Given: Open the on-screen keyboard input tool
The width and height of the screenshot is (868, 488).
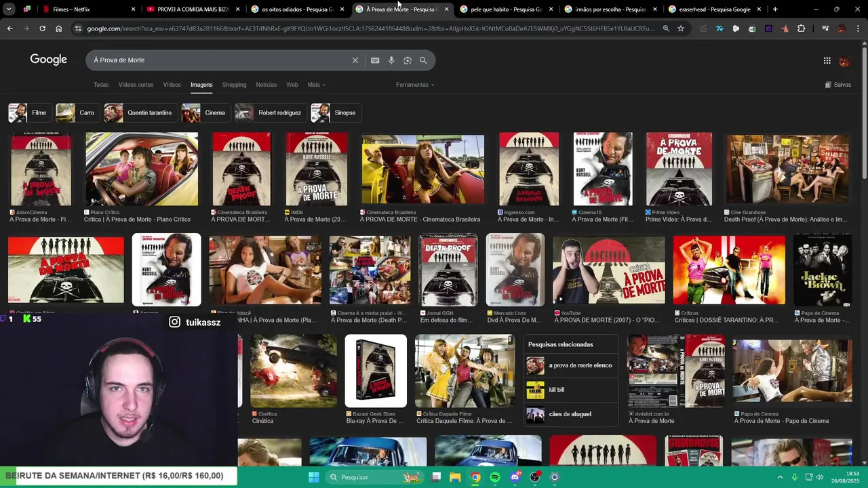Looking at the screenshot, I should tap(375, 60).
